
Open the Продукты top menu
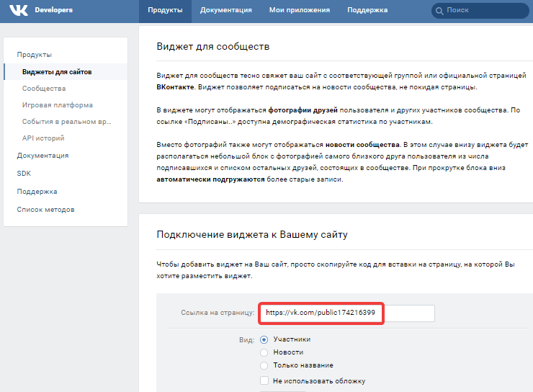165,10
